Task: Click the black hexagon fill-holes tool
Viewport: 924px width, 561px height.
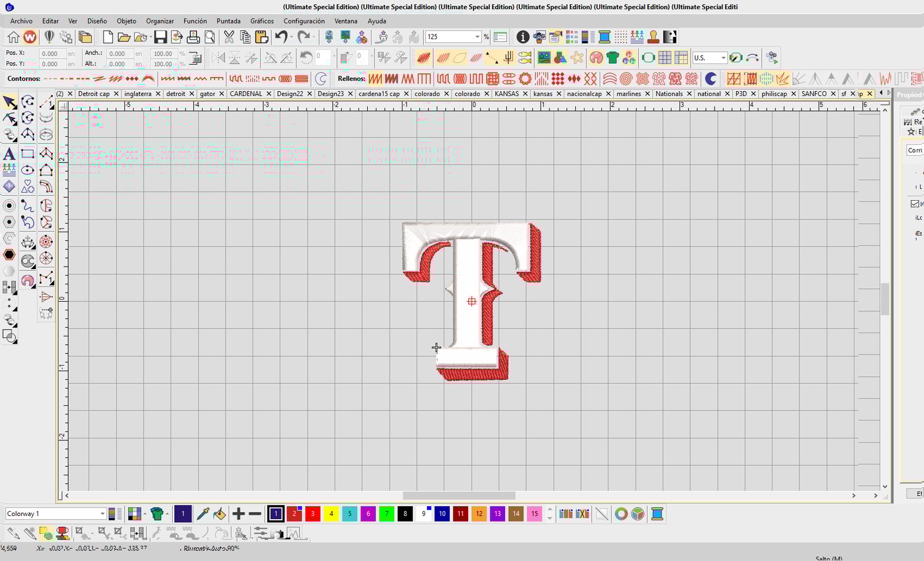Action: click(9, 254)
